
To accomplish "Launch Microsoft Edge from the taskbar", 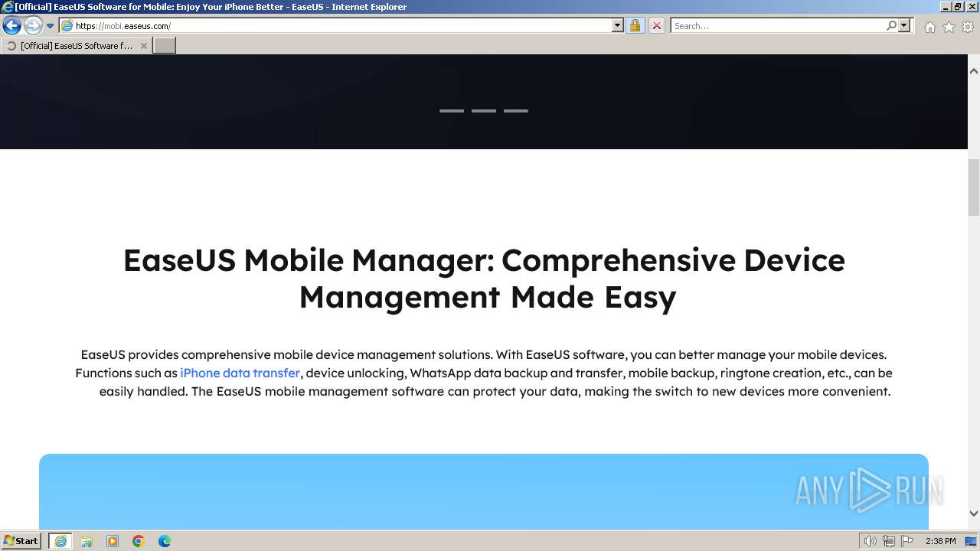I will [x=165, y=541].
